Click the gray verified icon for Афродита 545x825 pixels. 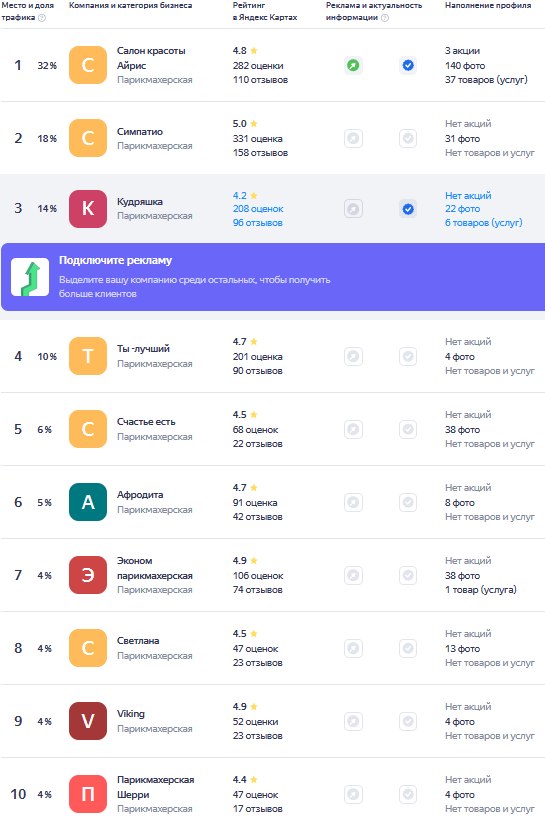coord(408,502)
